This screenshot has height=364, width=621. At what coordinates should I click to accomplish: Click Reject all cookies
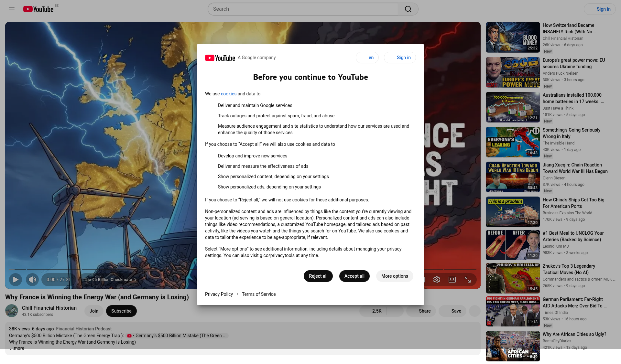coord(318,276)
